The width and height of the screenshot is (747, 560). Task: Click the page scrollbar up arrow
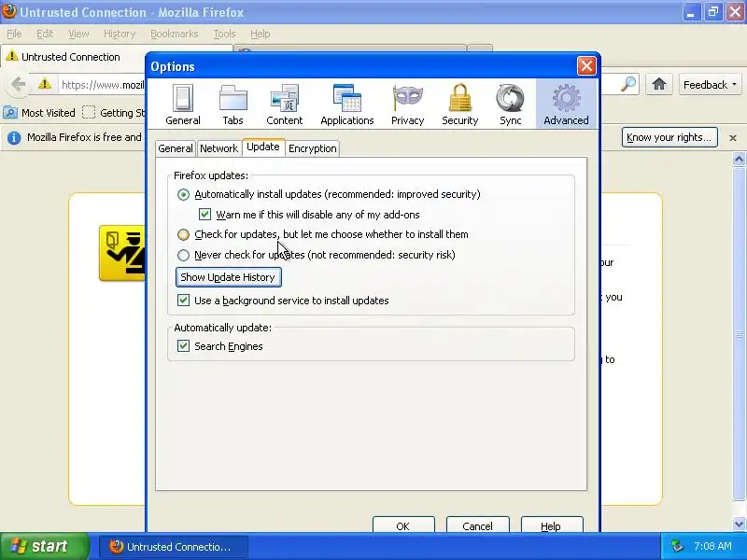click(x=739, y=159)
